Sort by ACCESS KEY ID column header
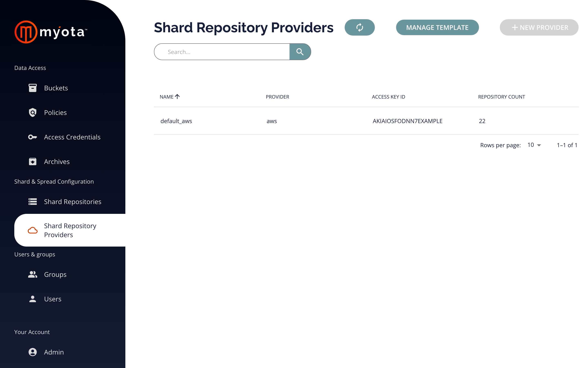The width and height of the screenshot is (588, 368). [389, 97]
